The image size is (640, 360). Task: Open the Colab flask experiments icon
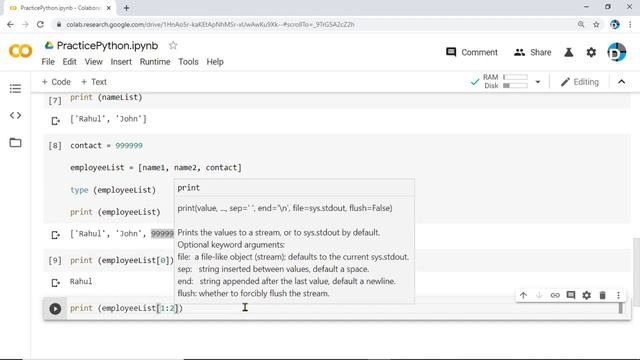[569, 52]
